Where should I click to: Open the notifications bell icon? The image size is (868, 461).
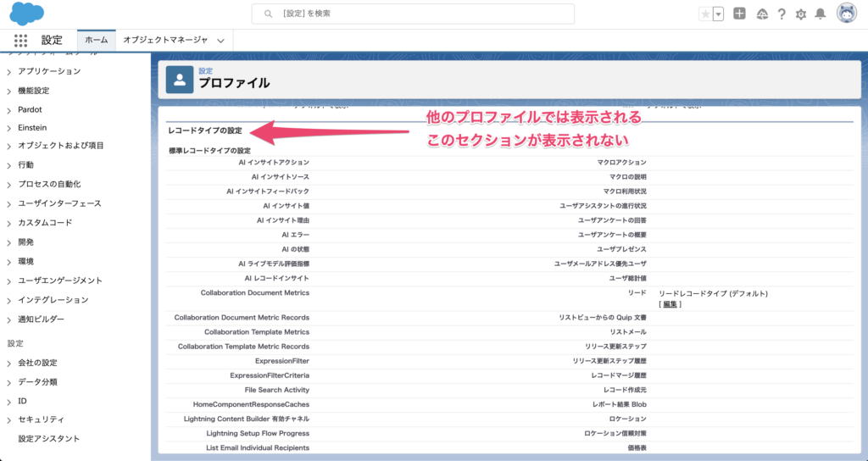(x=821, y=14)
